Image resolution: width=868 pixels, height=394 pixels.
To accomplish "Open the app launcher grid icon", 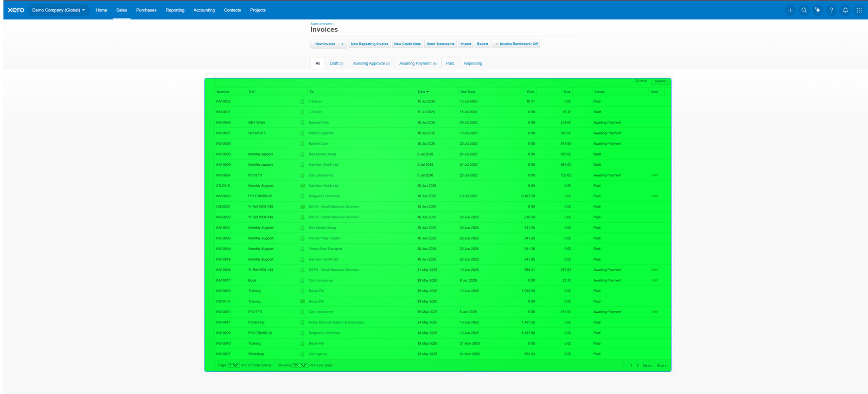I will coord(859,10).
